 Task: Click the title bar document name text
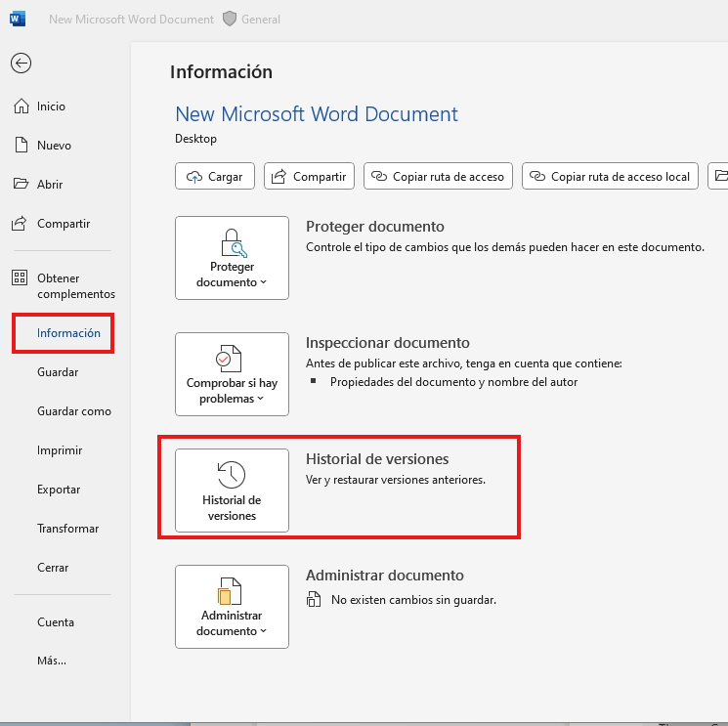[x=131, y=19]
